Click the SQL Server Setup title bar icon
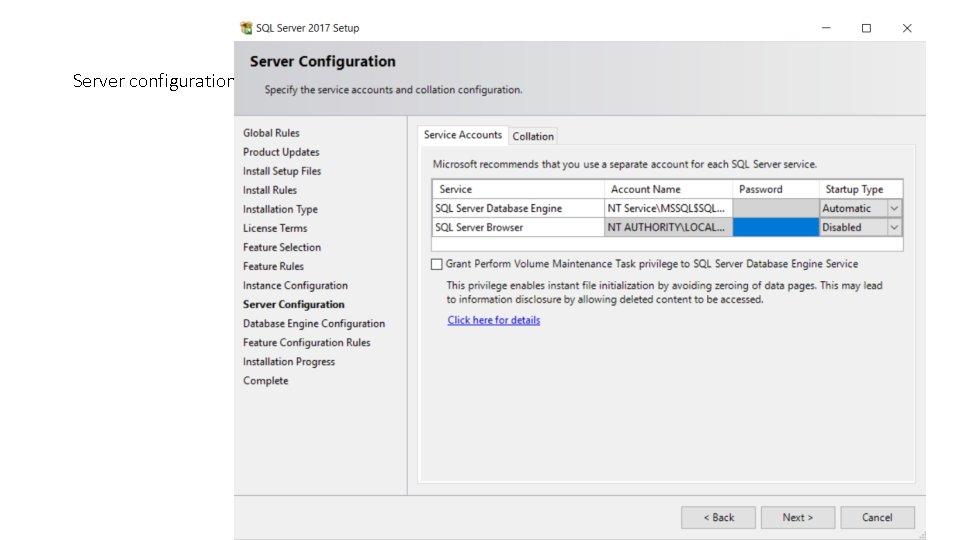The width and height of the screenshot is (960, 540). [x=246, y=28]
